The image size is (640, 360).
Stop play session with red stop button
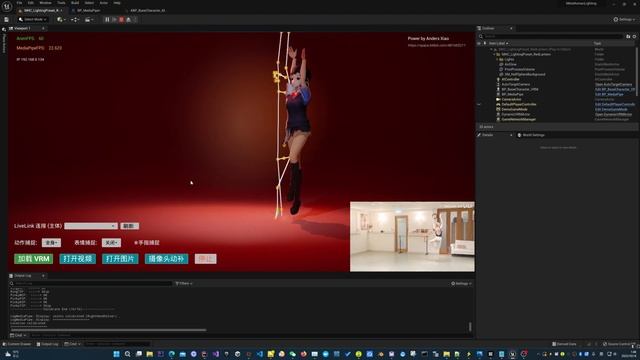click(121, 20)
